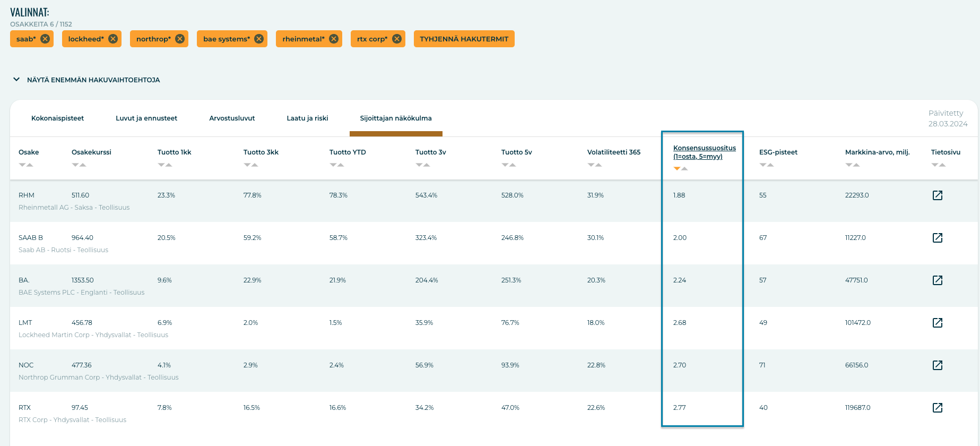Image resolution: width=980 pixels, height=446 pixels.
Task: Expand NÄYTÄ ENEMMÄN HAKUVAIHTOEHTOJA
Action: pos(86,80)
